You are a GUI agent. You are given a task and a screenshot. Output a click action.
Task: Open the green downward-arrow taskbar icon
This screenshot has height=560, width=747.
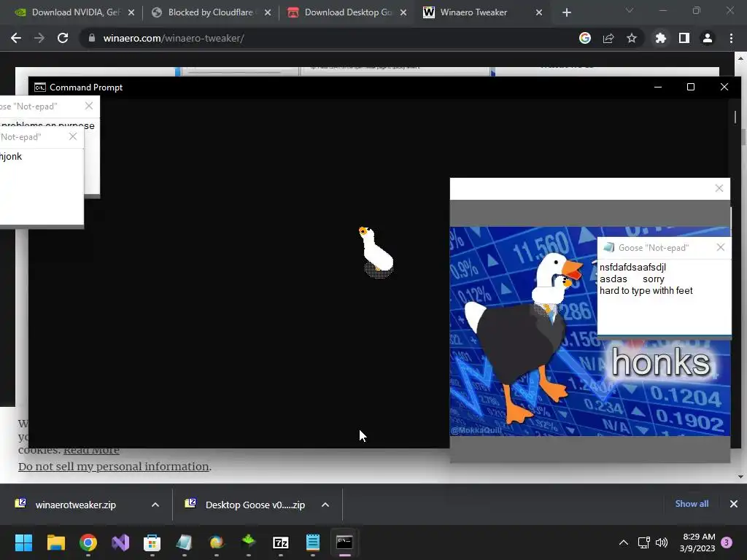click(x=249, y=542)
